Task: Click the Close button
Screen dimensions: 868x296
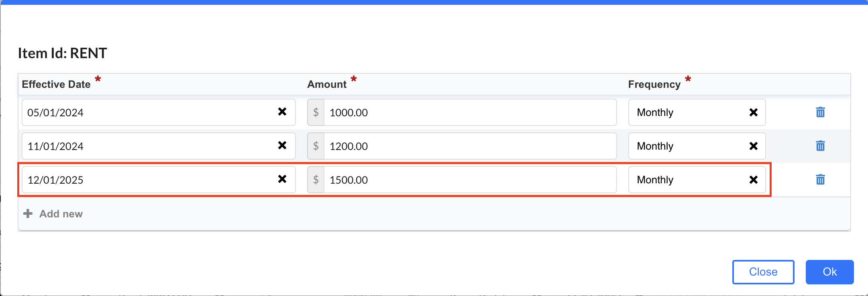Action: (x=763, y=272)
